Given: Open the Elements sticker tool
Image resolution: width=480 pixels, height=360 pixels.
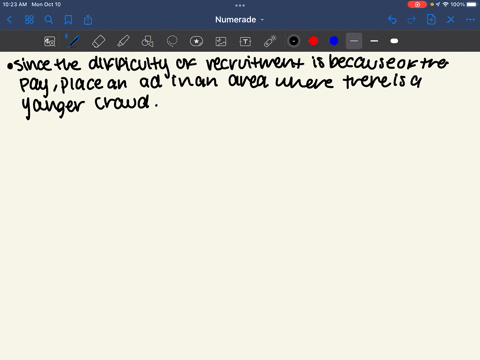Looking at the screenshot, I should click(x=196, y=41).
